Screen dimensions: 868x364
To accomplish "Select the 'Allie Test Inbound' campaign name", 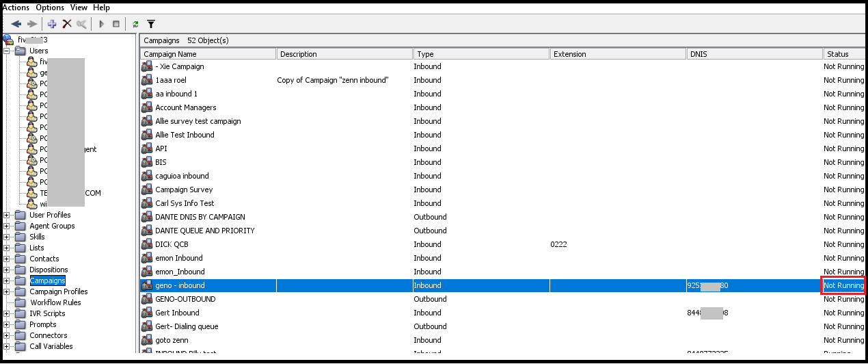I will point(185,135).
